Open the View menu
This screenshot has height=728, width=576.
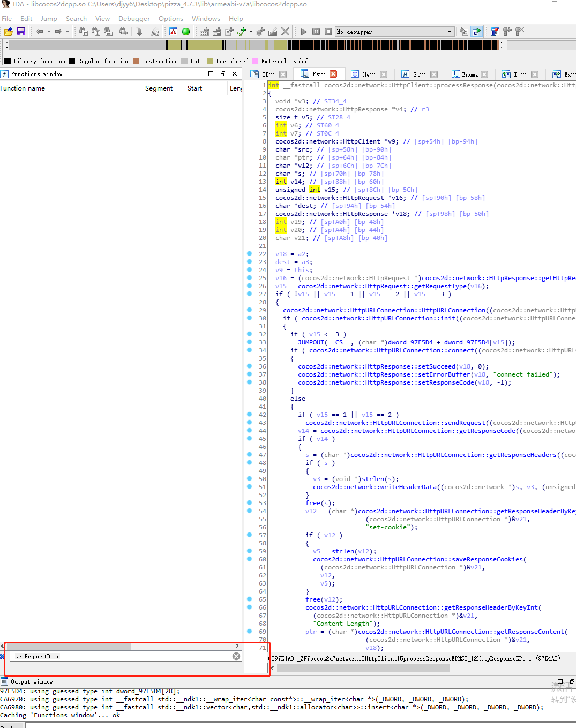pyautogui.click(x=102, y=18)
